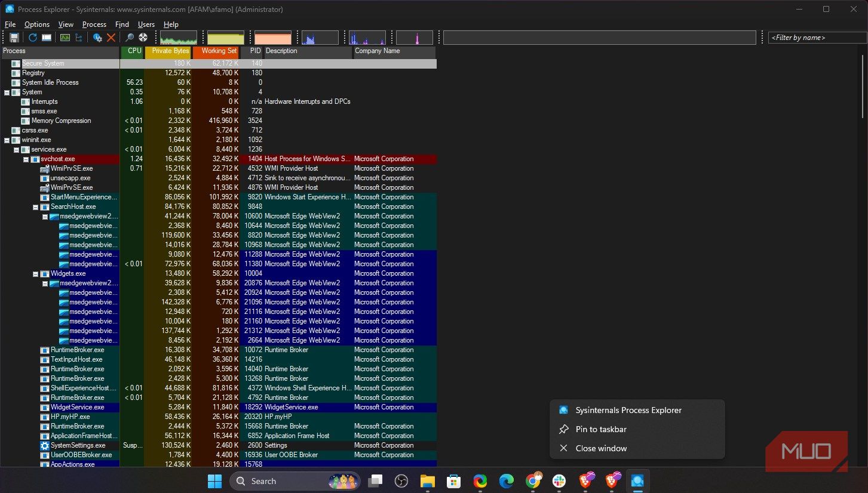The image size is (868, 493).
Task: Select Close window in the jump list
Action: [637, 448]
